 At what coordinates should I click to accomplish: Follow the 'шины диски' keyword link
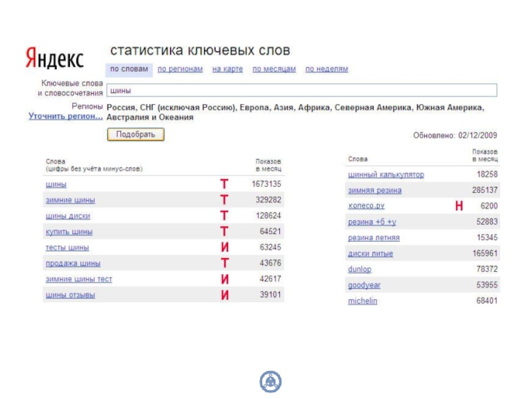[68, 216]
